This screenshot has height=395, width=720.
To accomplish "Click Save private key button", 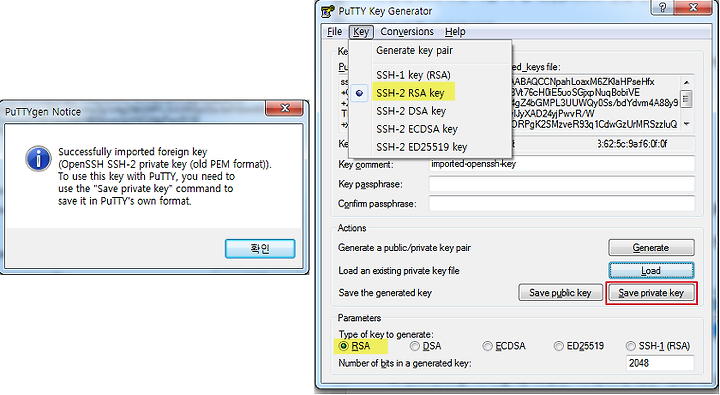I will click(x=651, y=293).
